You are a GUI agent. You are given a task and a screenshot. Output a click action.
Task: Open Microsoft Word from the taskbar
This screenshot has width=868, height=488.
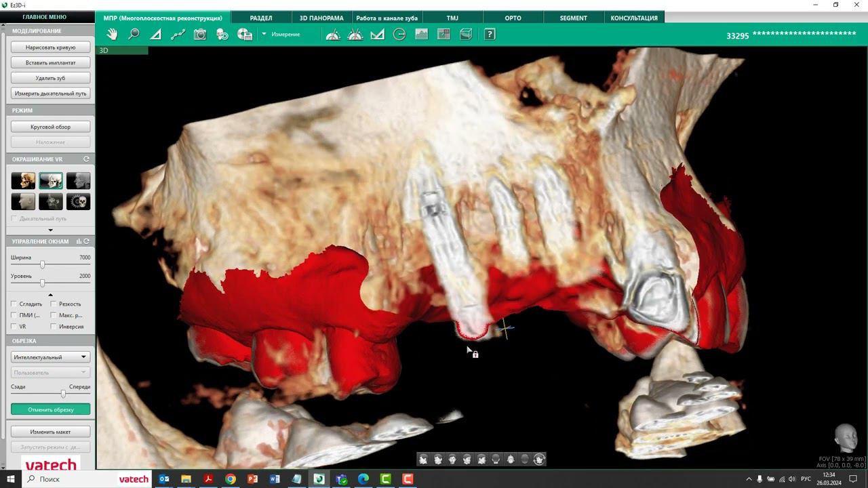point(275,479)
